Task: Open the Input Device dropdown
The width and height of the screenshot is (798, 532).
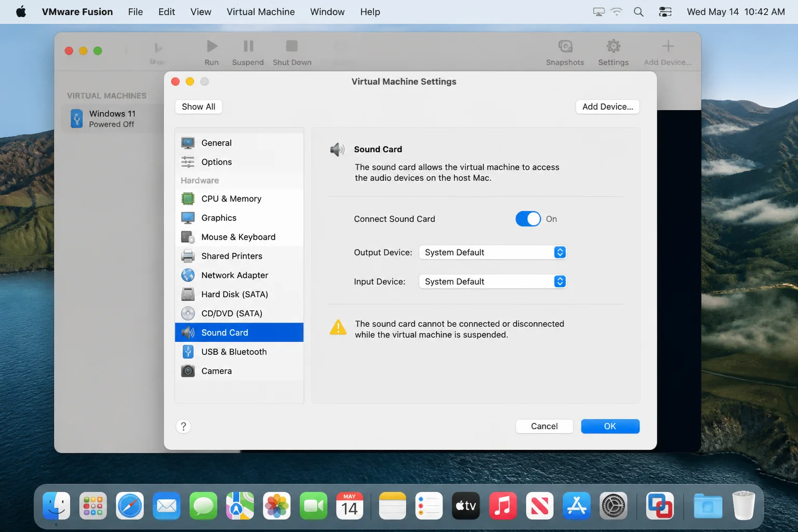Action: point(492,282)
